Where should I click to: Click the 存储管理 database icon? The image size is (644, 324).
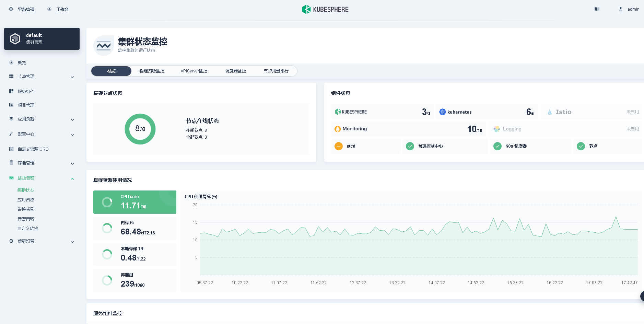click(11, 163)
